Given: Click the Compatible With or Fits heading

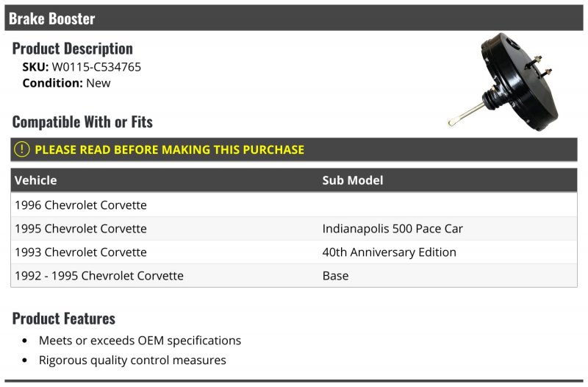Looking at the screenshot, I should pos(82,122).
